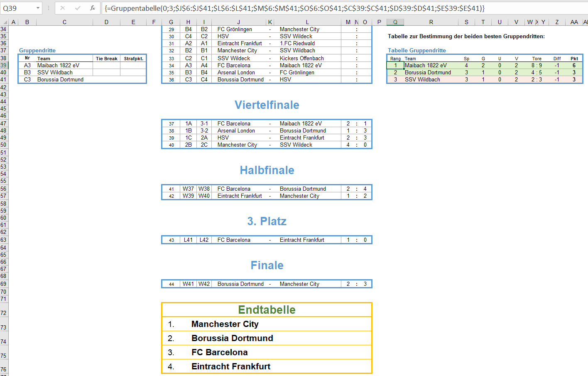Click the Select All corner triangle
This screenshot has height=376, width=588.
[5, 22]
